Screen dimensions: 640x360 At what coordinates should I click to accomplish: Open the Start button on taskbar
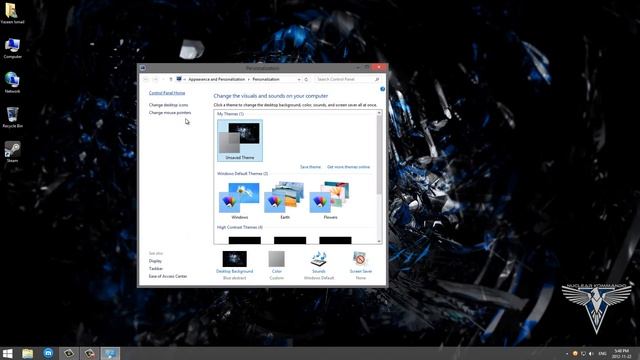[7, 353]
